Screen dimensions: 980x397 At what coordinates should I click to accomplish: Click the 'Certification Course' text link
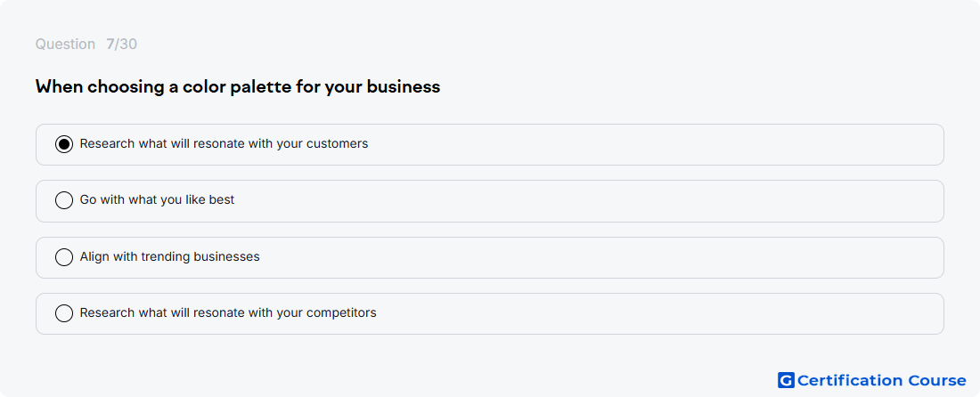(881, 380)
